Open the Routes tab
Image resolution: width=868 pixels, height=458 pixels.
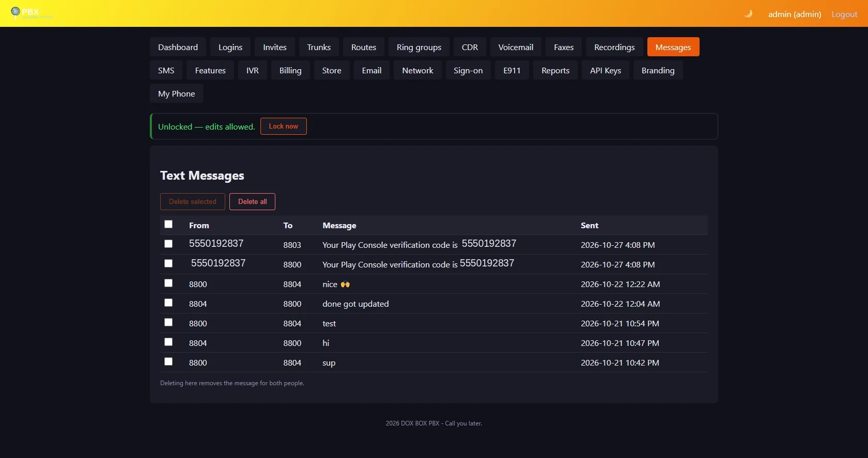coord(364,47)
